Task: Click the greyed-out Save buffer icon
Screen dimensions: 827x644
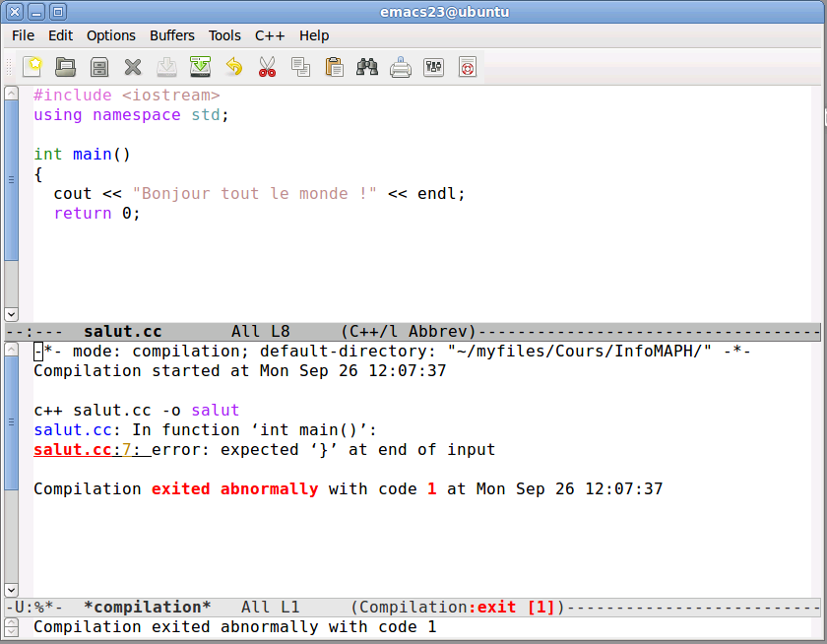Action: 166,67
